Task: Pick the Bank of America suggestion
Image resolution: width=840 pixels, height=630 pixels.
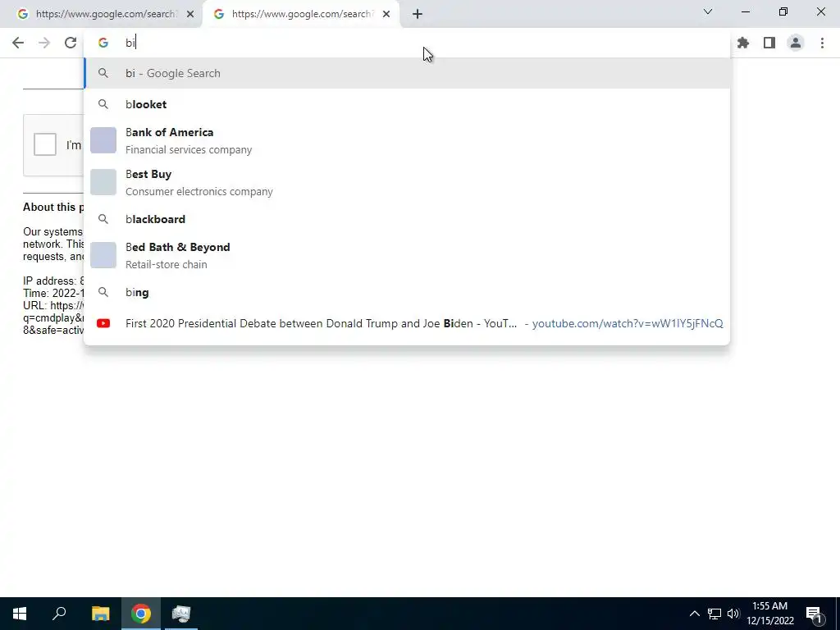Action: (407, 140)
